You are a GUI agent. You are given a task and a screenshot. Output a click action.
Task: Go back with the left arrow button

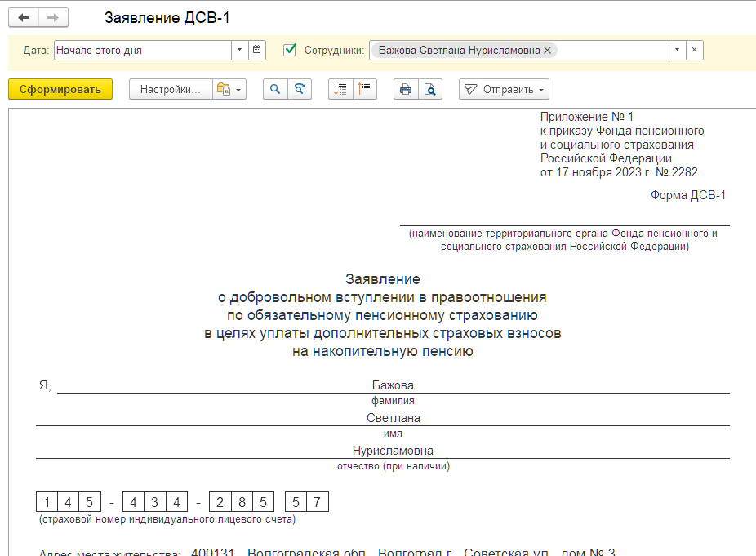(24, 18)
